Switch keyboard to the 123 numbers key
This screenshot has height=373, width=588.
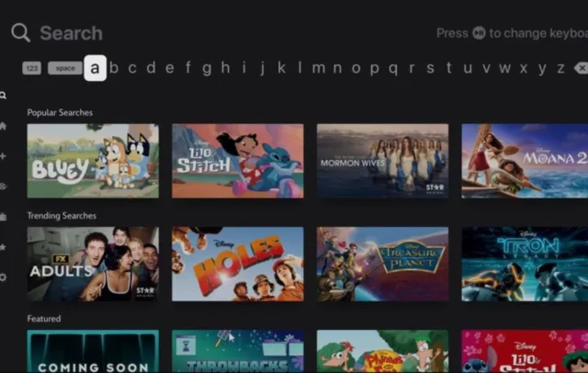(32, 68)
